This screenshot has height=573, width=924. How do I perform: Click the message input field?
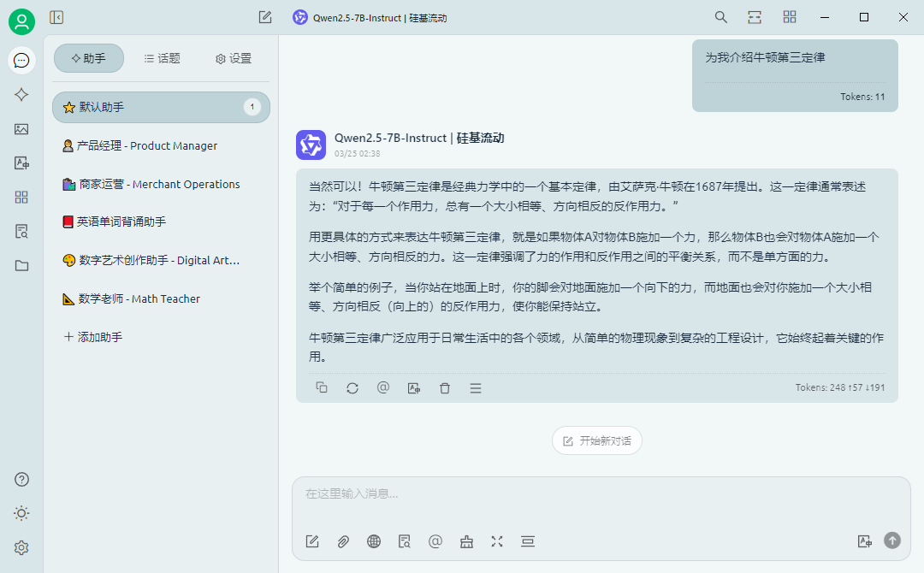[599, 493]
